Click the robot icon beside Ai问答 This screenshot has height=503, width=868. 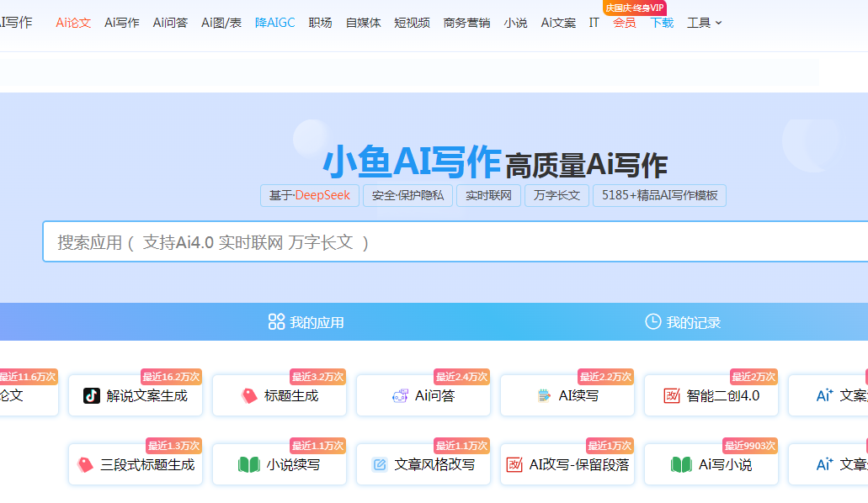click(400, 395)
